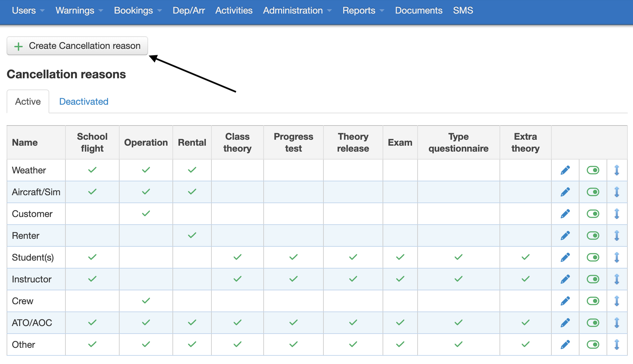Select the Dep/Arr navigation item
Viewport: 633px width, 364px height.
[x=189, y=10]
